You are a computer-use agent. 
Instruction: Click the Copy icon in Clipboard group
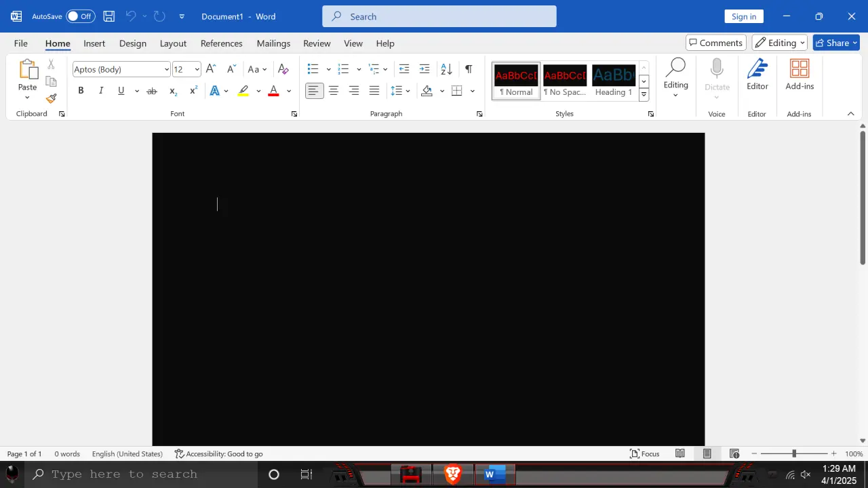tap(51, 81)
